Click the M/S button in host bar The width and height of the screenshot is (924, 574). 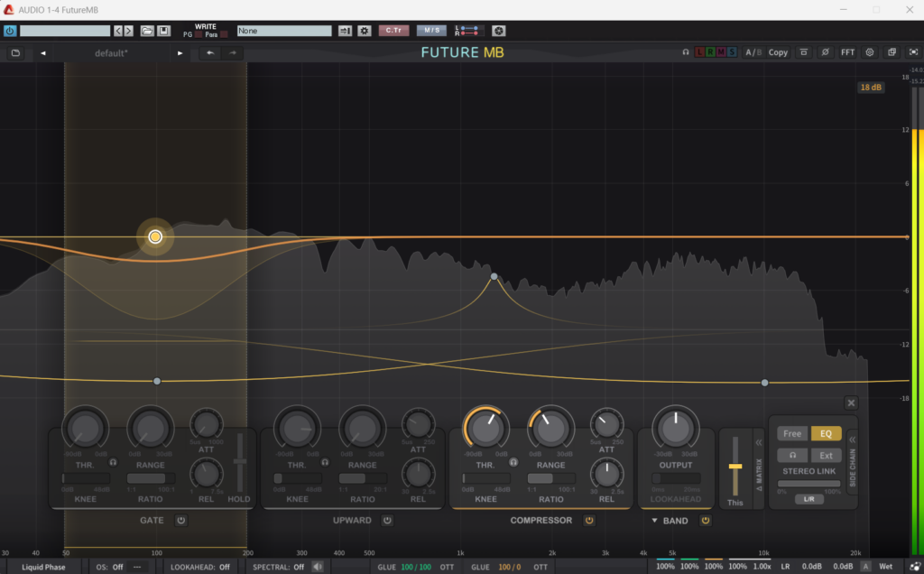coord(430,31)
